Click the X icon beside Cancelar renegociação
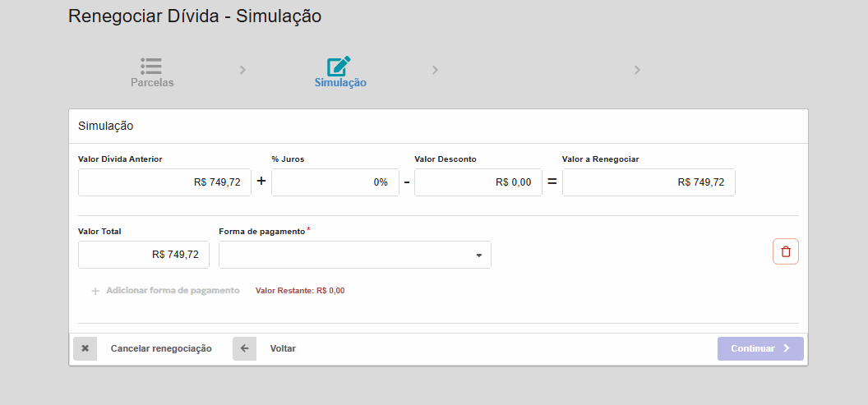868x405 pixels. click(85, 348)
